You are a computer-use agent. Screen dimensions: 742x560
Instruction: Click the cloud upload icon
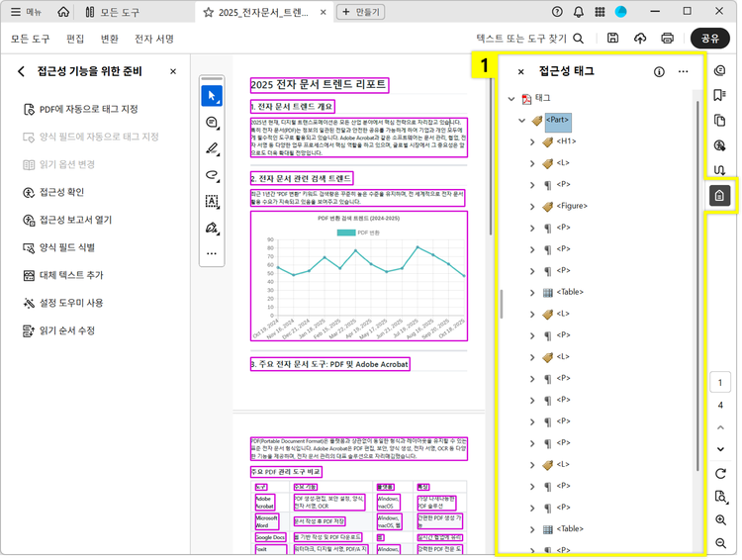(x=640, y=38)
